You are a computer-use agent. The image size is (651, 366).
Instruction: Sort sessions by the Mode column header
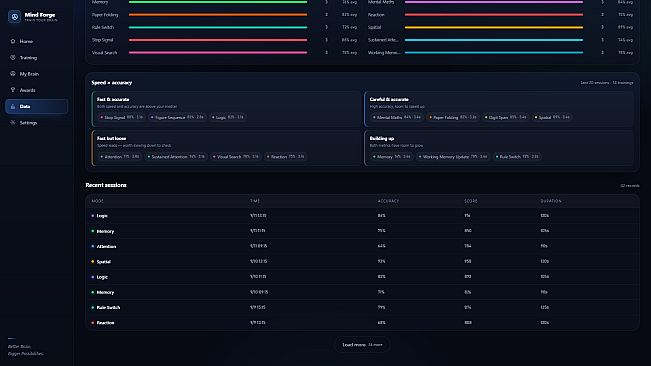(97, 201)
